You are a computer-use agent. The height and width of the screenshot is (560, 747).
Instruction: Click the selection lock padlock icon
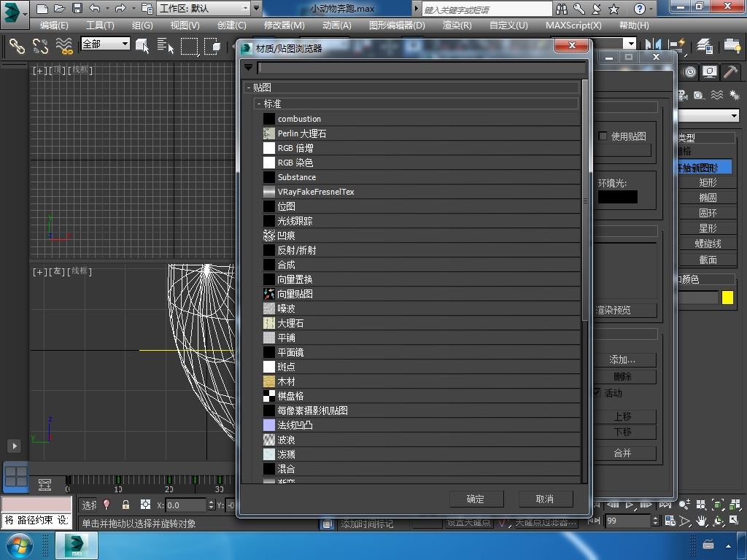(x=125, y=505)
